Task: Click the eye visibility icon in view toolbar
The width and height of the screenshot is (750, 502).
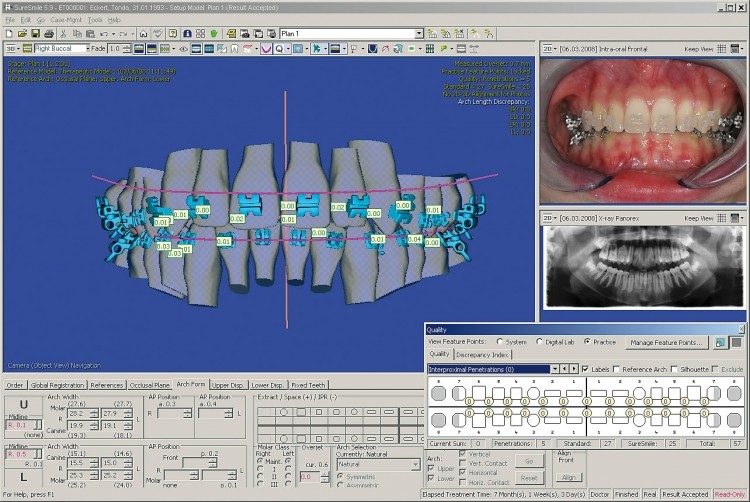Action: click(183, 49)
